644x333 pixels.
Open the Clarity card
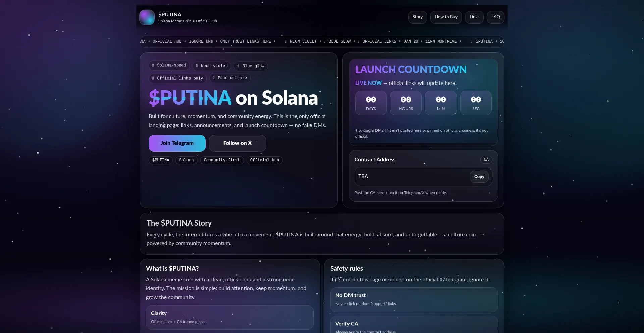230,317
